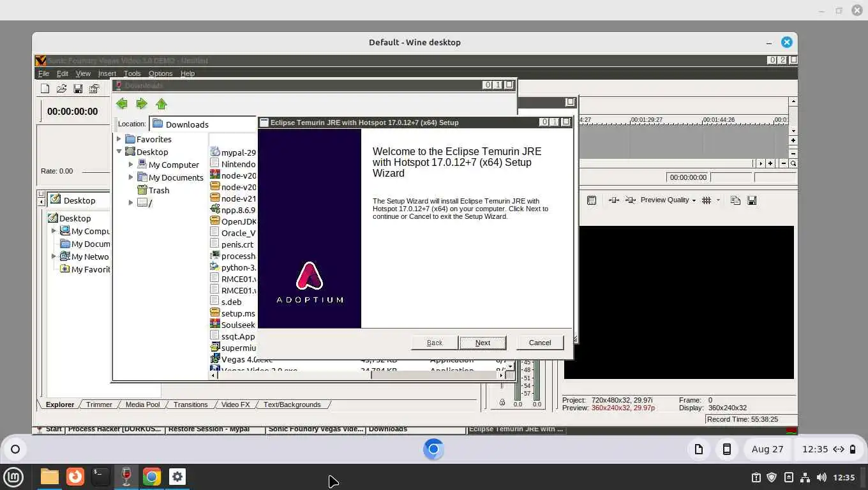Switch to Process Hacker taskbar entry
This screenshot has height=490, width=868.
pyautogui.click(x=115, y=429)
